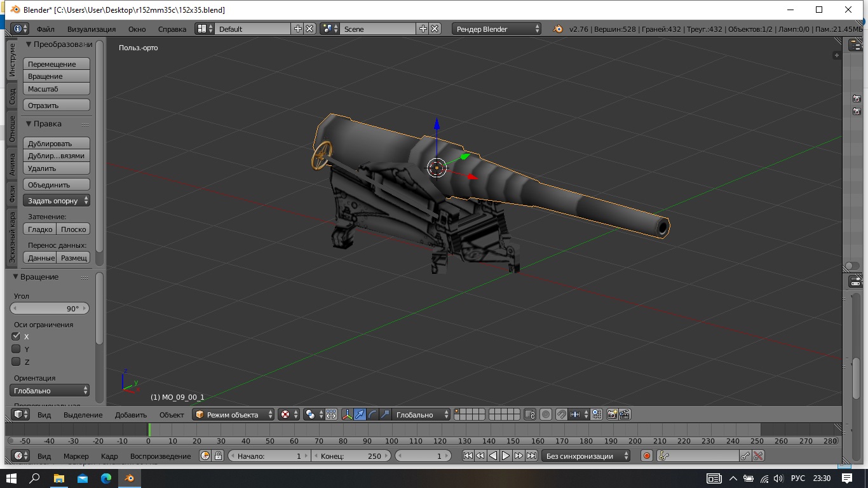This screenshot has width=868, height=488.
Task: Click the record keyframe button in timeline
Action: point(647,456)
